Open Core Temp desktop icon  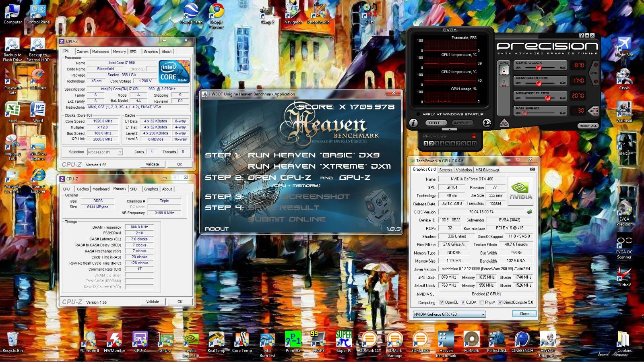[x=242, y=342]
